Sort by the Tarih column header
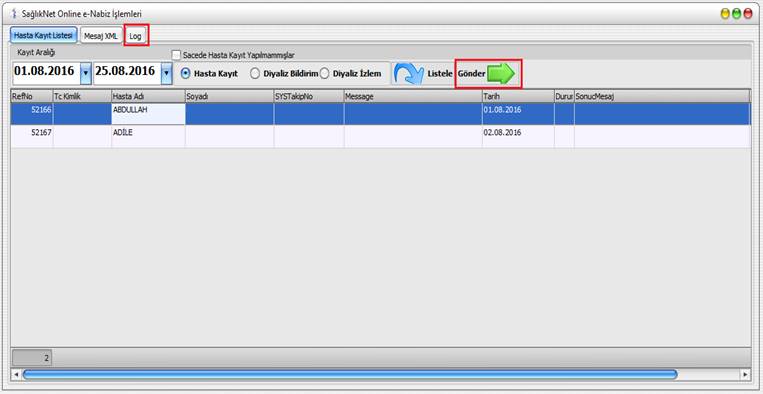 pos(518,96)
